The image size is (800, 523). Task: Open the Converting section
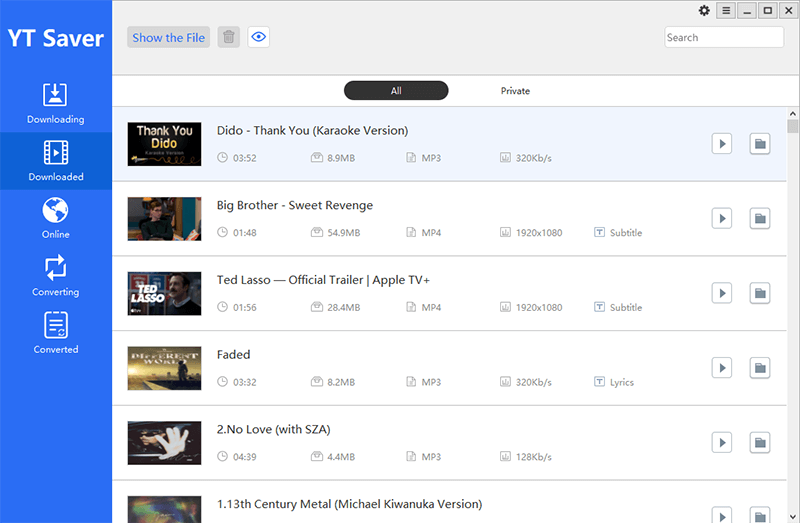coord(56,276)
